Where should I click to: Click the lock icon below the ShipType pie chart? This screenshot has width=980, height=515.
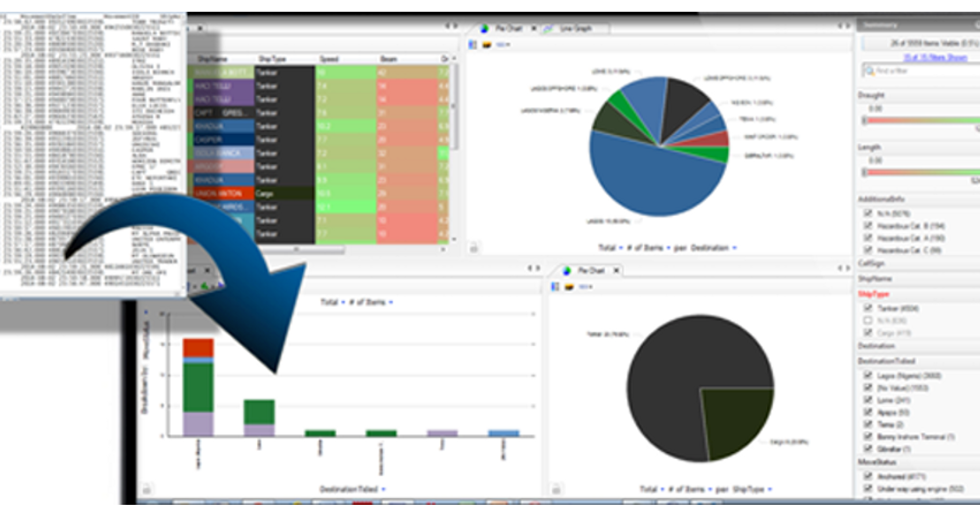(556, 490)
